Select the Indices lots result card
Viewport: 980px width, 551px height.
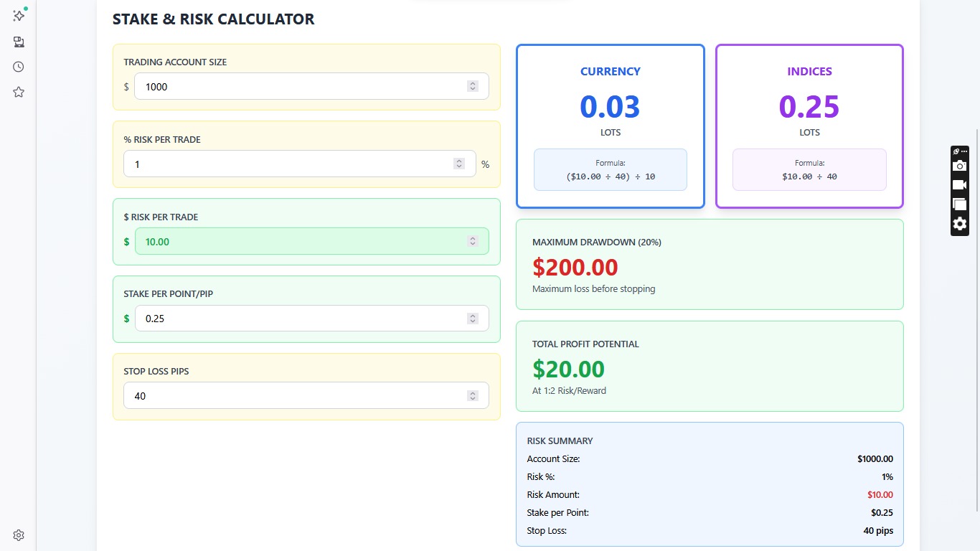click(809, 126)
